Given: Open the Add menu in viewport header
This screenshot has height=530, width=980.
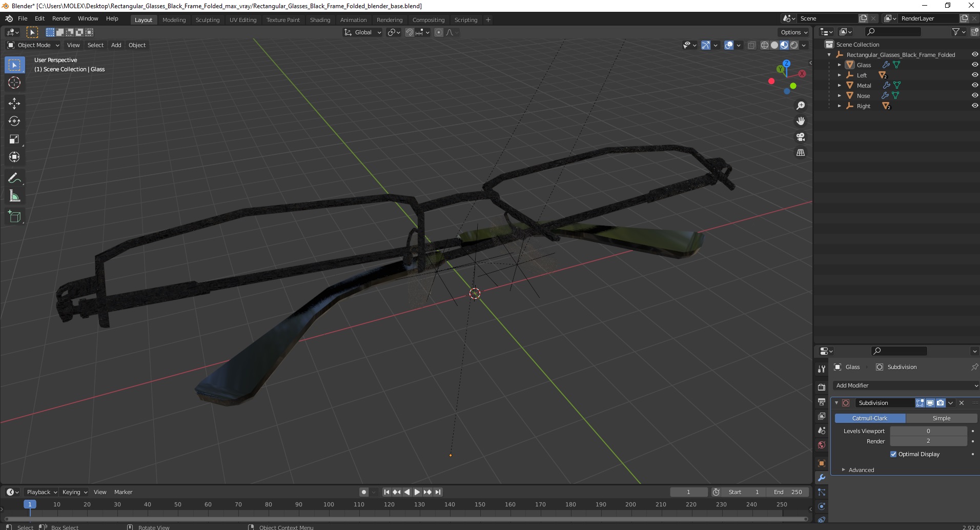Looking at the screenshot, I should (x=116, y=45).
